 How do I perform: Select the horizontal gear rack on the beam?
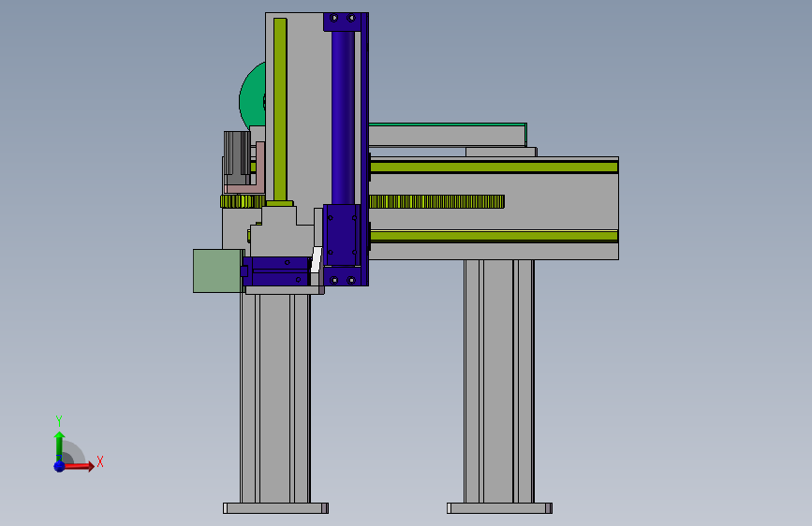(436, 201)
